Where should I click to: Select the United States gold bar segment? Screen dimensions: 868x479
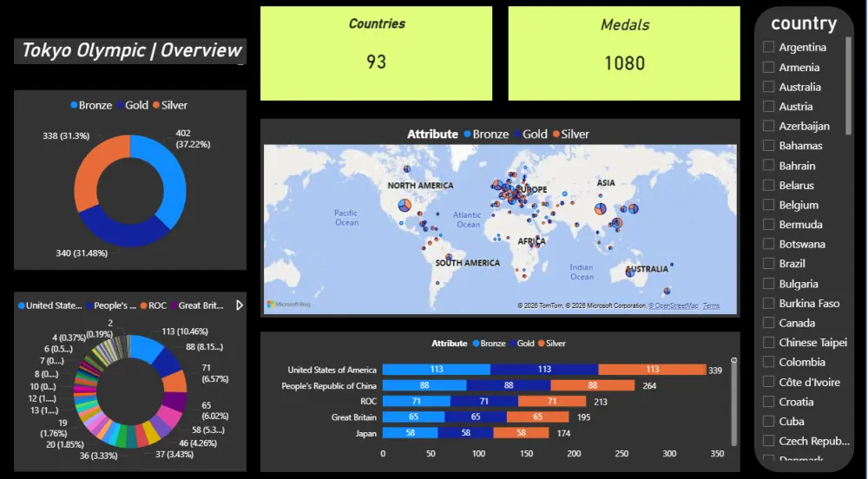[x=544, y=370]
